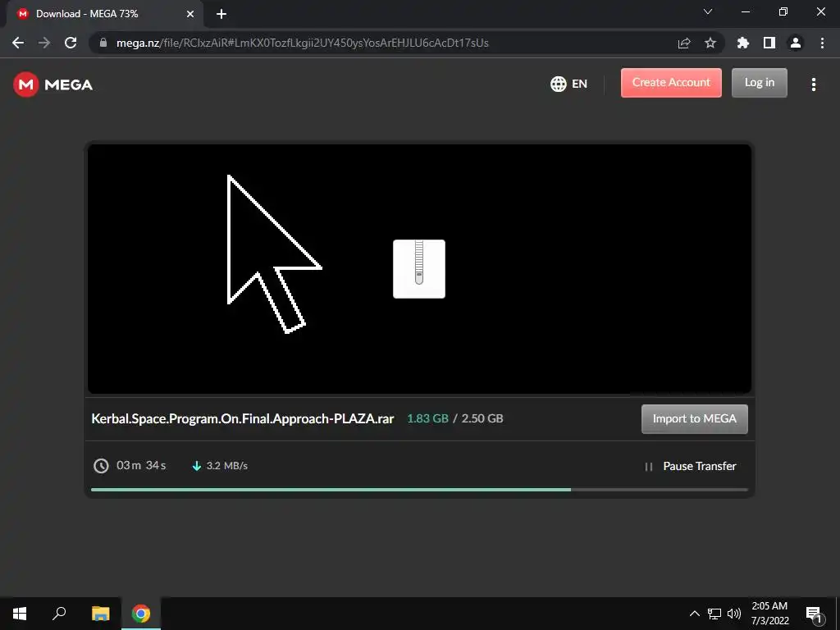
Task: Click the Log in button
Action: click(759, 83)
